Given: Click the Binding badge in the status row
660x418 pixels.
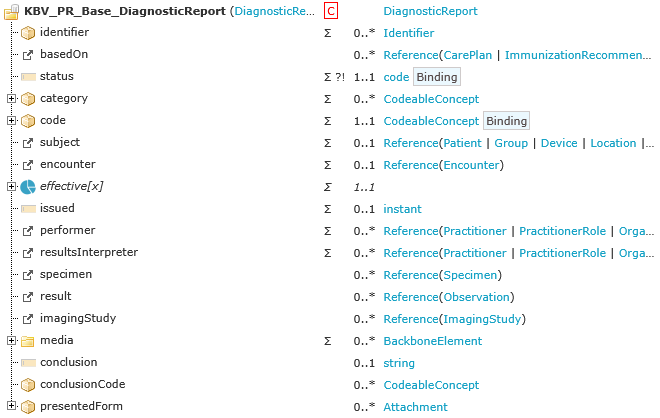Looking at the screenshot, I should (x=437, y=77).
